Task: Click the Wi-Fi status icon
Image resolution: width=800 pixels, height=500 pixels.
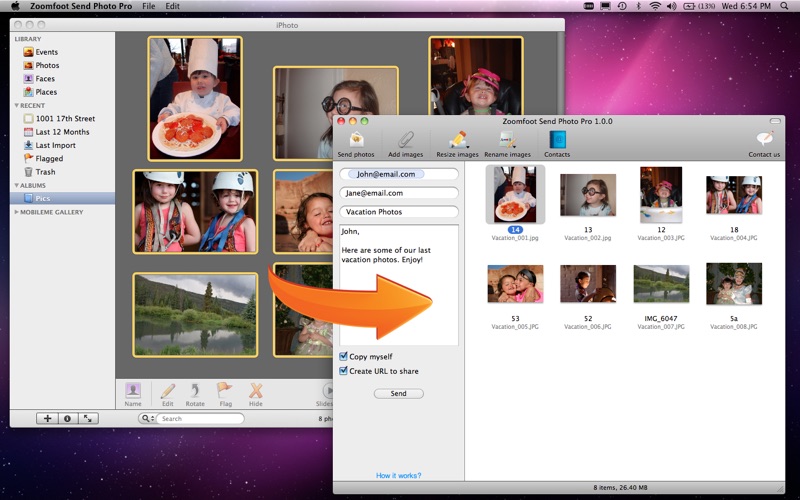Action: (655, 6)
